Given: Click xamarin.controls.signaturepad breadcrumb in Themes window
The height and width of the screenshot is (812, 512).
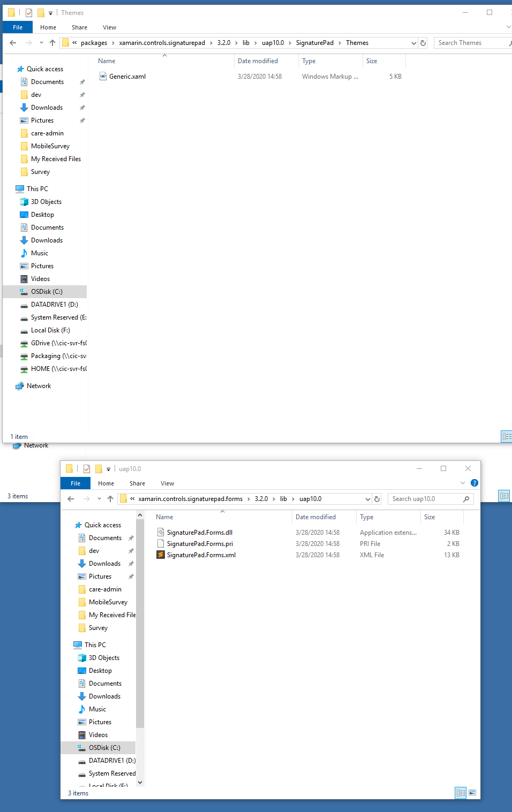Looking at the screenshot, I should (162, 43).
